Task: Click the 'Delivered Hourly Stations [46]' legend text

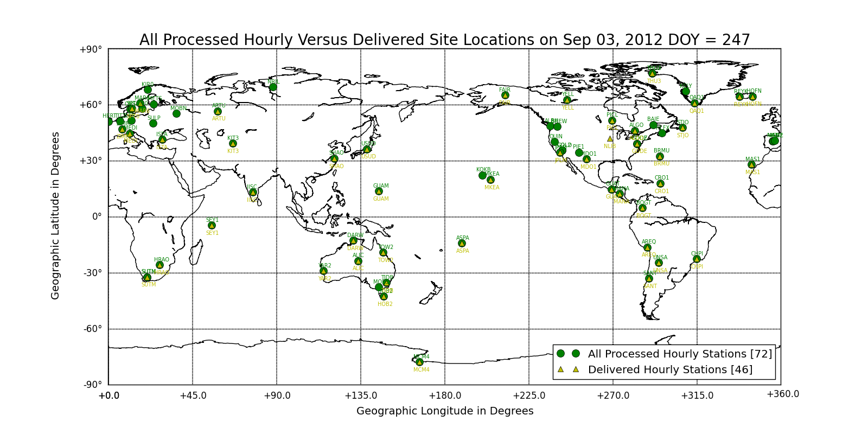Action: click(x=670, y=369)
